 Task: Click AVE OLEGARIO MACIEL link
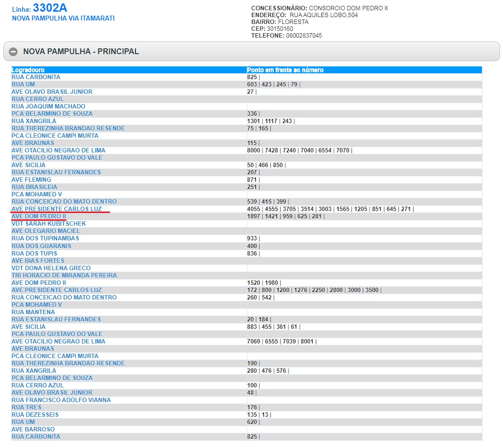tap(46, 231)
